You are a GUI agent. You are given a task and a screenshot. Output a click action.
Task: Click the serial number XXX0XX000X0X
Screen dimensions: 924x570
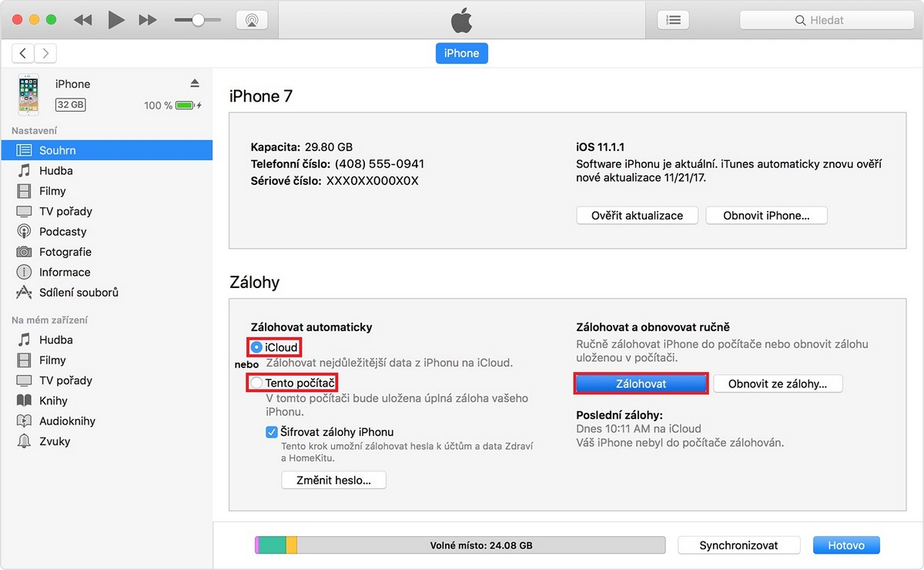[373, 181]
